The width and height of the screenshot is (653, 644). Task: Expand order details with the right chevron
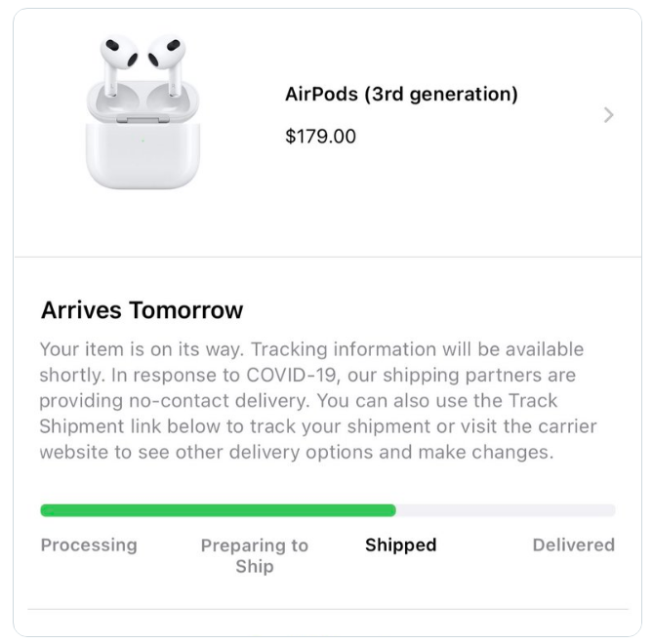coord(609,115)
